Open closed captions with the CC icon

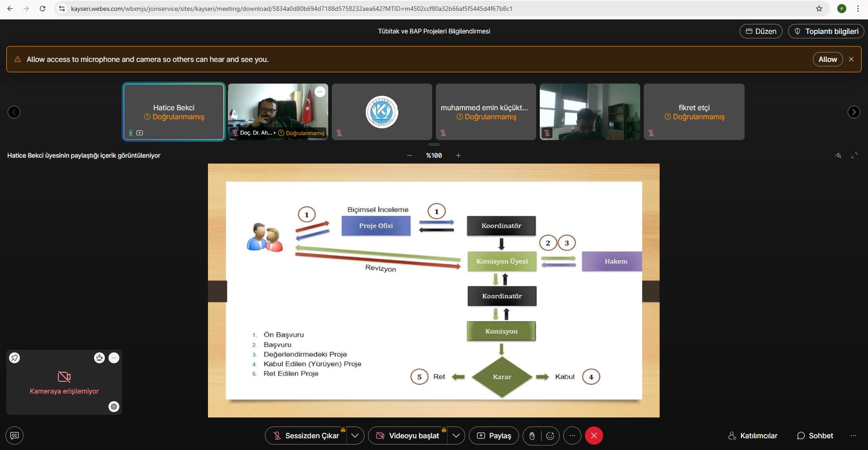(x=14, y=436)
